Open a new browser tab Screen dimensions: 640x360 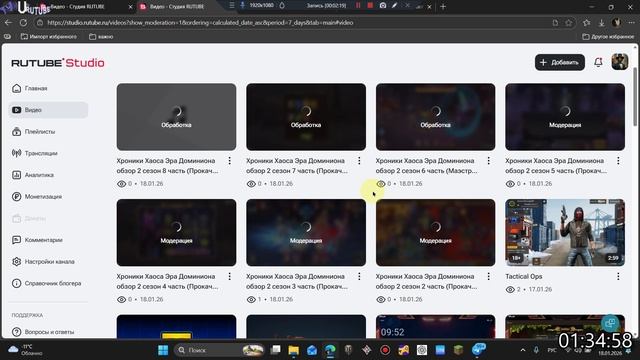443,7
